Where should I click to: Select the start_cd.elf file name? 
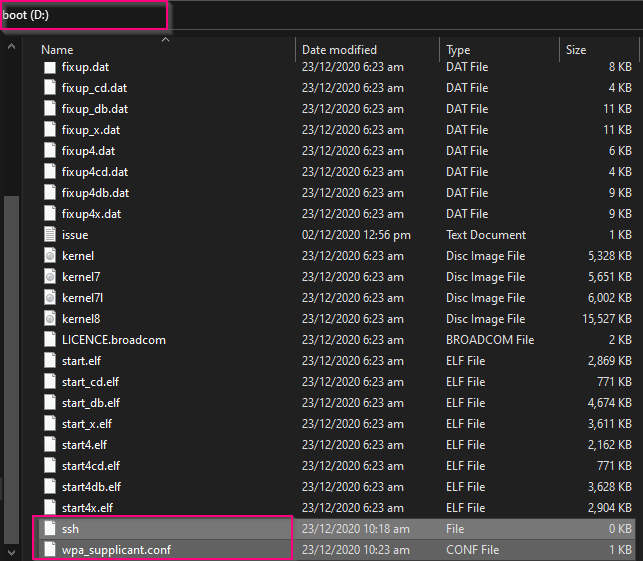coord(90,382)
